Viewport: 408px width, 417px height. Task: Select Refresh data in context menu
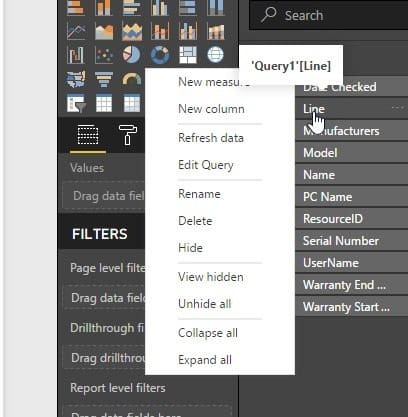click(x=211, y=138)
